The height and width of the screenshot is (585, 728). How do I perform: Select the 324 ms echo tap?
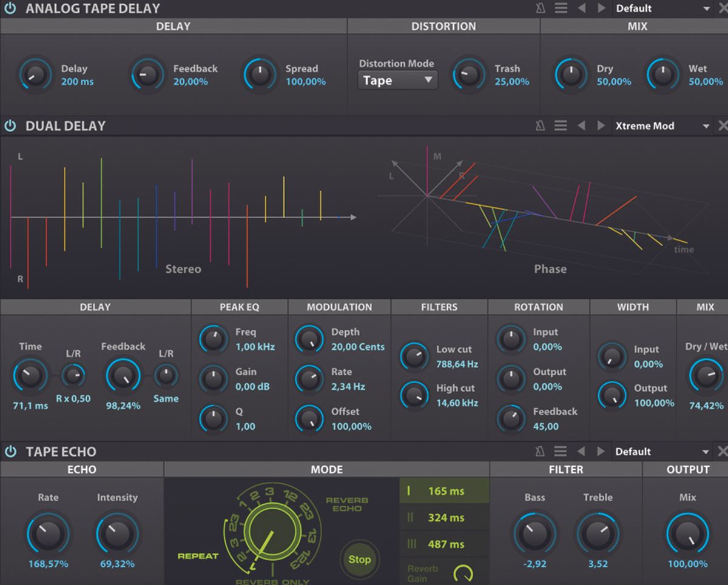[x=443, y=518]
